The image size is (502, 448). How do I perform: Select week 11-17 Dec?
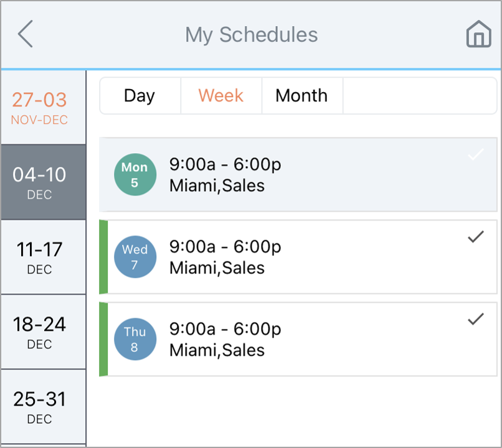click(x=43, y=257)
